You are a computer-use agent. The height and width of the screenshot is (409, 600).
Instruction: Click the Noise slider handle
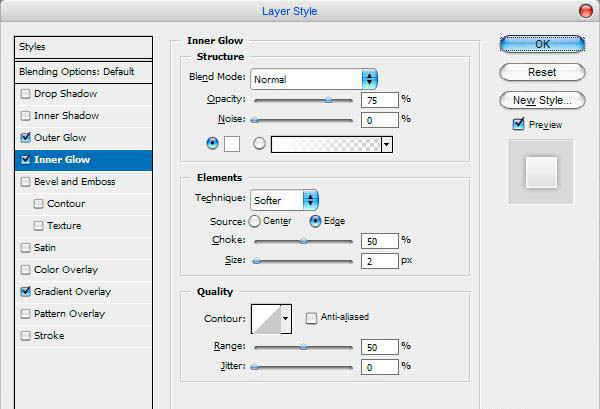pyautogui.click(x=255, y=120)
